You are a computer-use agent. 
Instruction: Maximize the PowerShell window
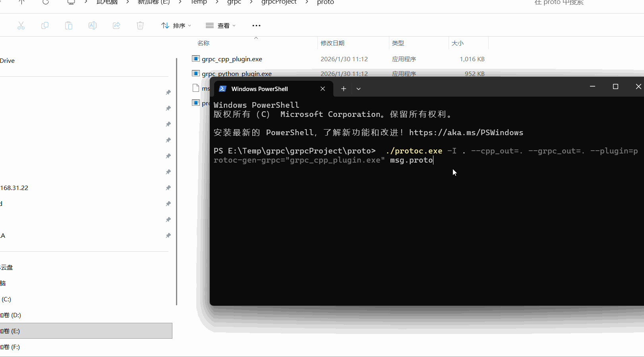[615, 86]
